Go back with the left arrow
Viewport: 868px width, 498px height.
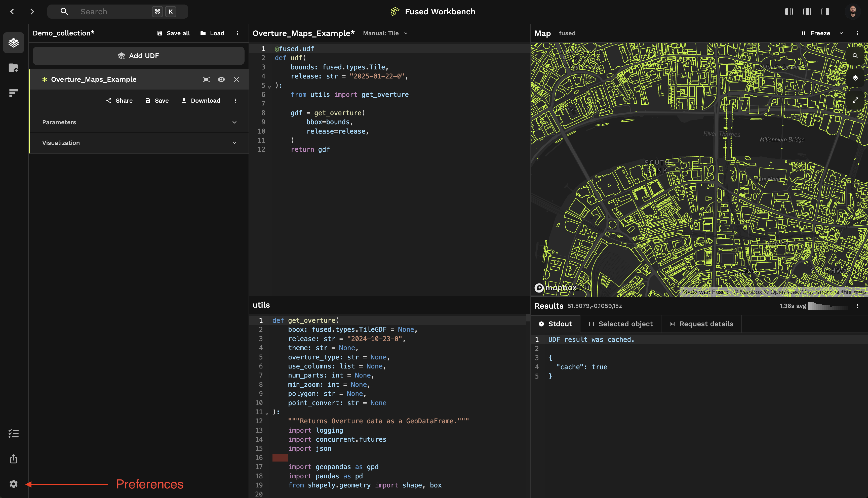(12, 12)
